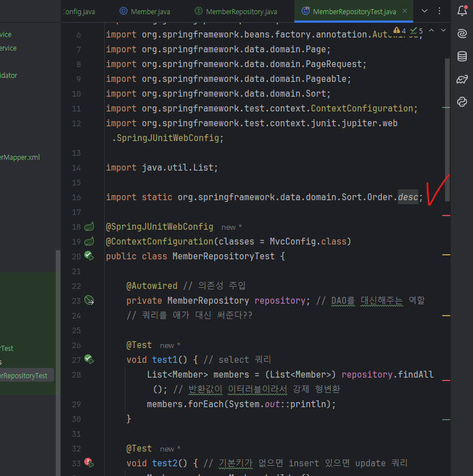The height and width of the screenshot is (476, 473).
Task: Jump to previous highlighted problem arrow
Action: coord(431,31)
